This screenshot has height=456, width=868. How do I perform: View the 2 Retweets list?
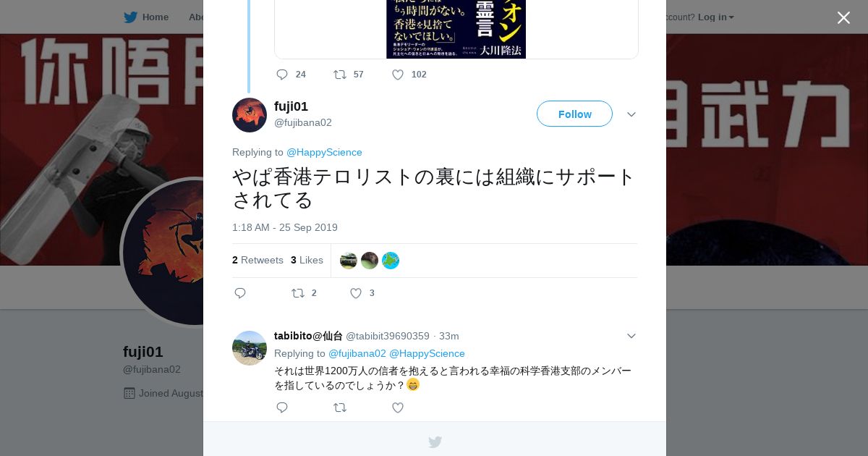(258, 260)
